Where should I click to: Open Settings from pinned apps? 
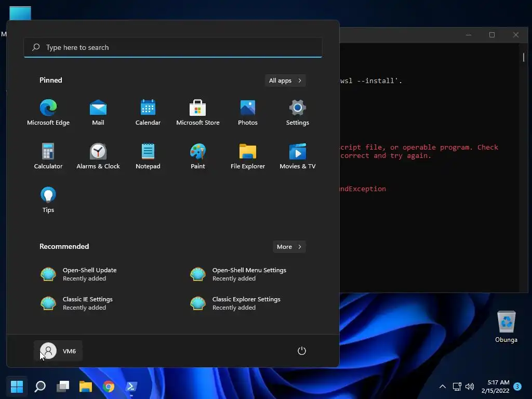[298, 113]
